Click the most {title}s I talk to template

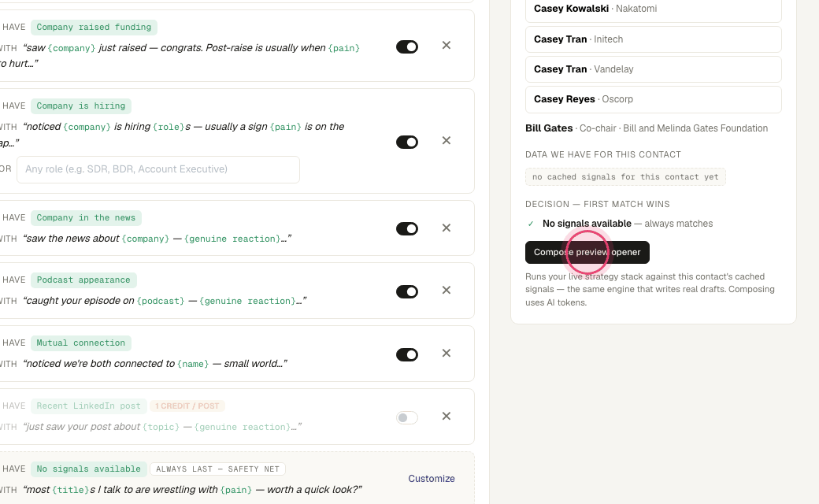pos(192,490)
